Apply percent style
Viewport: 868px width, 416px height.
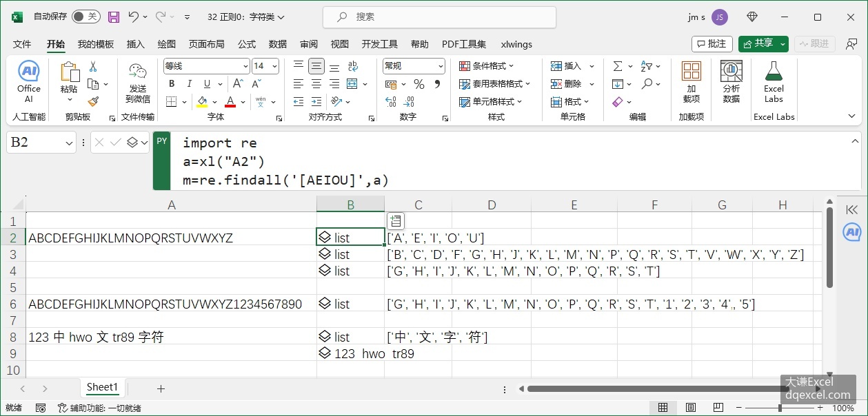(418, 84)
